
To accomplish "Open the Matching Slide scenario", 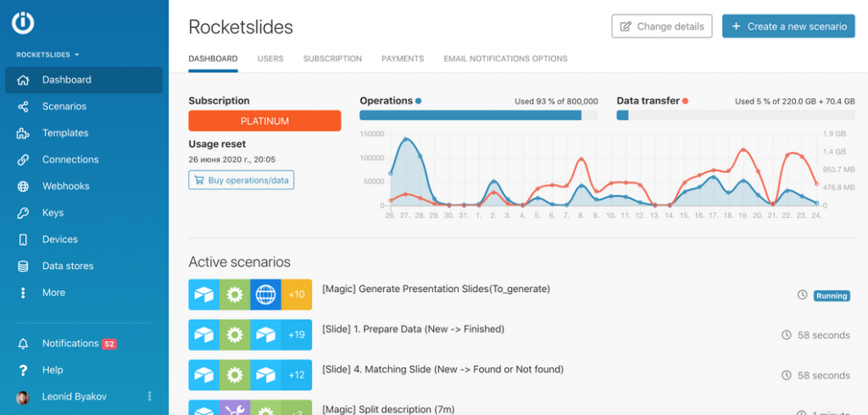I will (x=442, y=369).
